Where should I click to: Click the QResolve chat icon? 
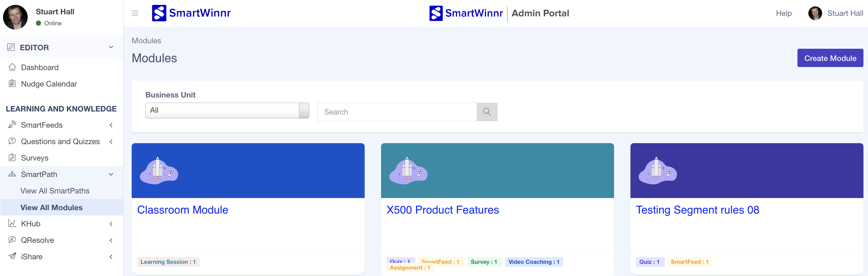coord(12,240)
